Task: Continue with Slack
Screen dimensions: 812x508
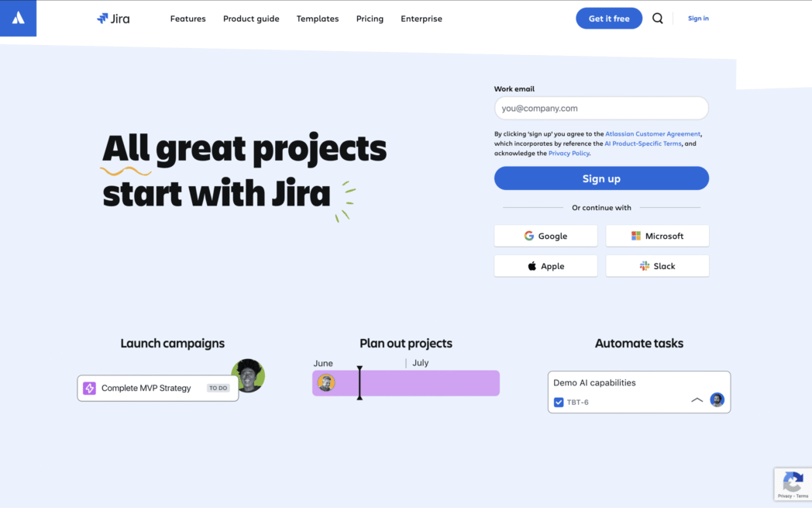Action: pyautogui.click(x=657, y=266)
